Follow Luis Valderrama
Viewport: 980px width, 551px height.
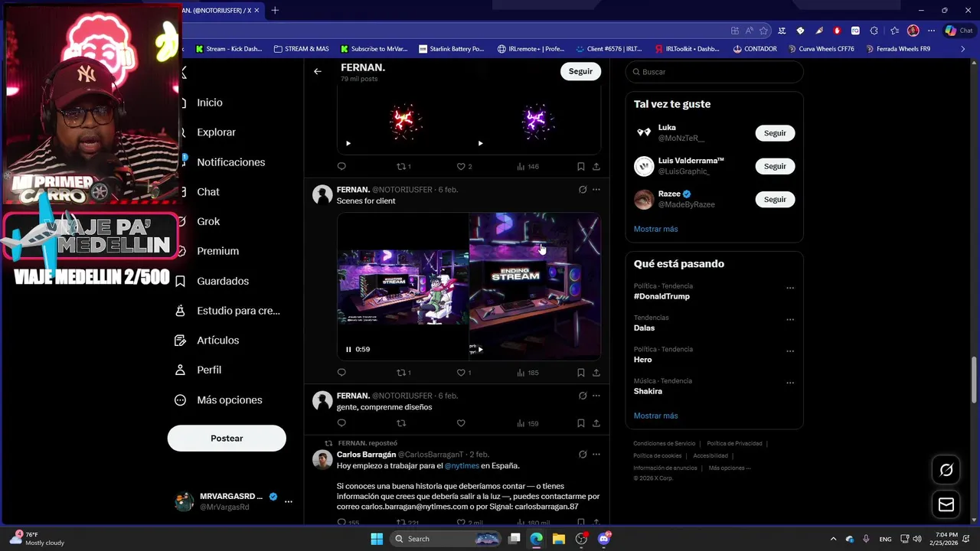coord(775,166)
